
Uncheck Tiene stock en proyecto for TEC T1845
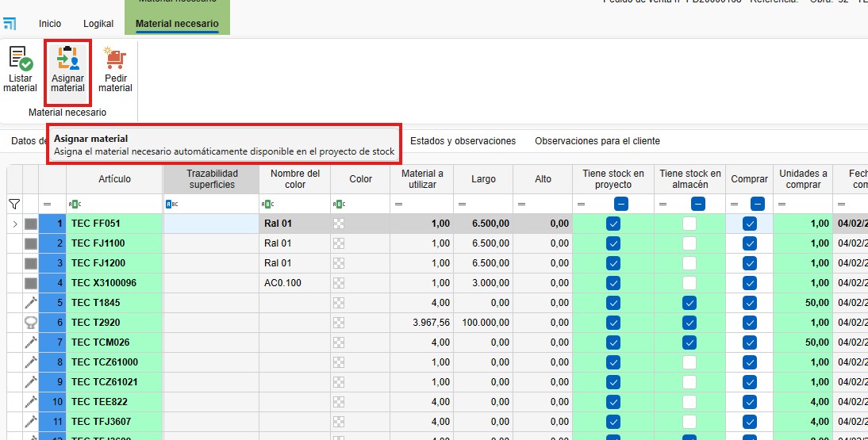[613, 303]
